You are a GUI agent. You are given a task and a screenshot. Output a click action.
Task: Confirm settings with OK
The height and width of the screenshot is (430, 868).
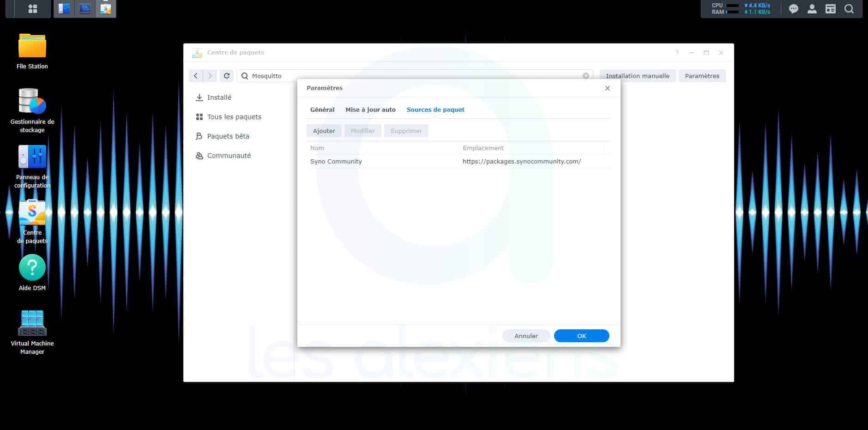coord(582,336)
